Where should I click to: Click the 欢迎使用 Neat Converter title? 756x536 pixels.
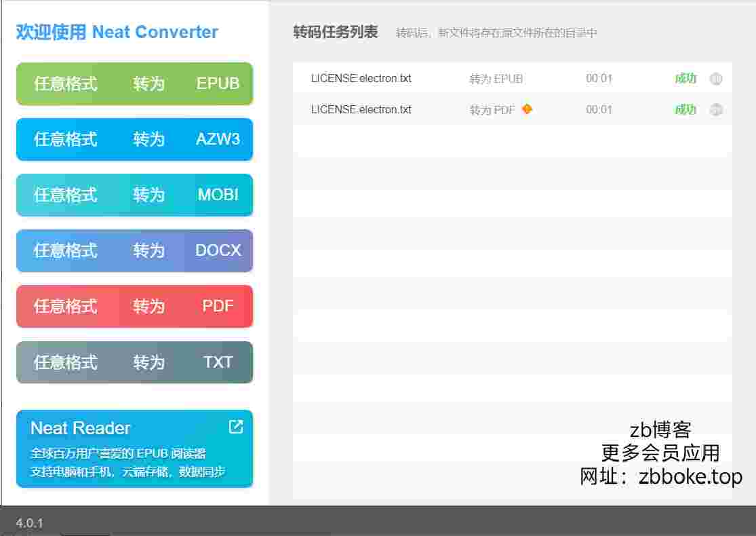point(117,32)
